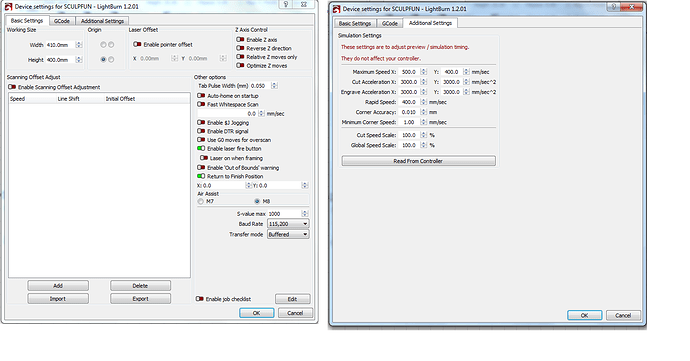Adjust the Corner Accuracy stepper
The width and height of the screenshot is (690, 361).
pyautogui.click(x=423, y=112)
